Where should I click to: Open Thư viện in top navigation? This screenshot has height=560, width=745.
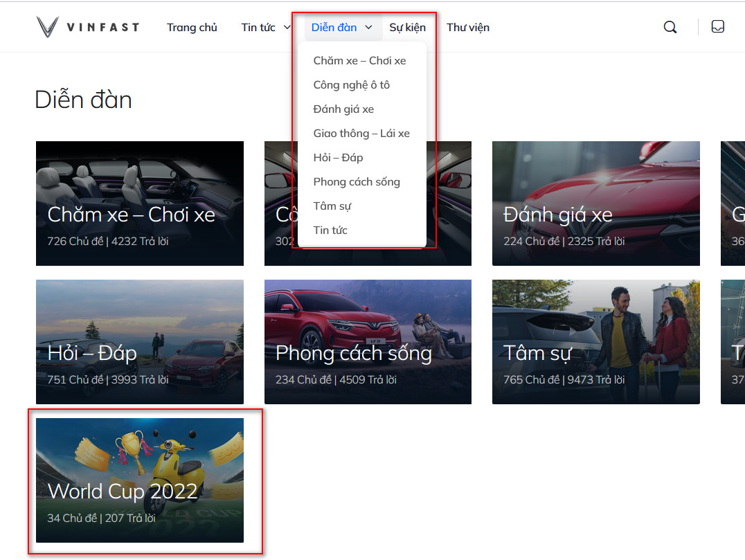pyautogui.click(x=467, y=28)
